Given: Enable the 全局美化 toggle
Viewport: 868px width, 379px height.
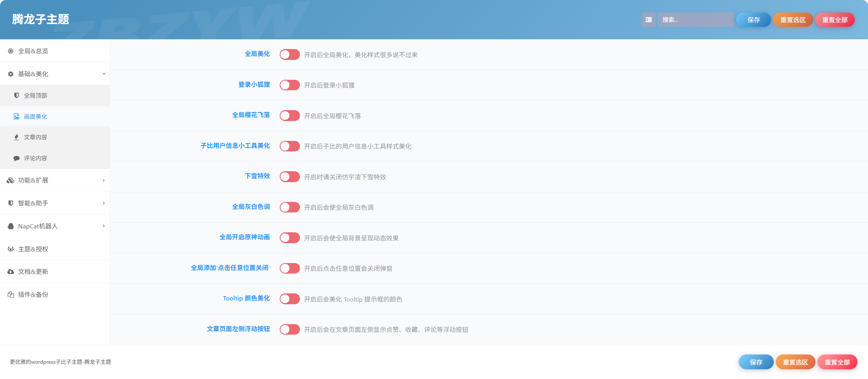Looking at the screenshot, I should click(289, 54).
